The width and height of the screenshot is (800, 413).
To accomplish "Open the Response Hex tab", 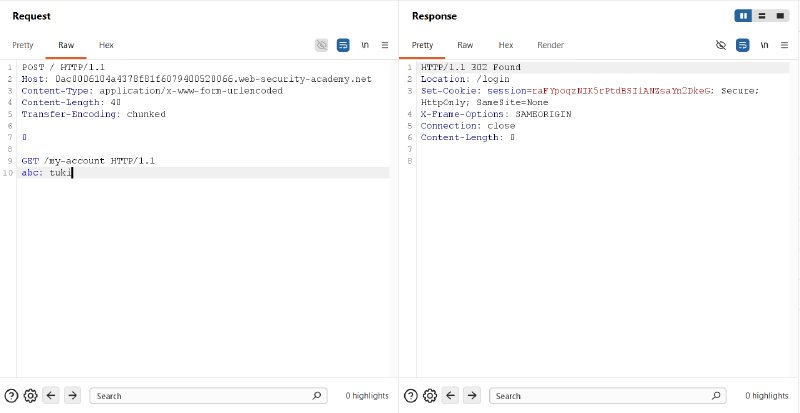I will click(x=506, y=45).
